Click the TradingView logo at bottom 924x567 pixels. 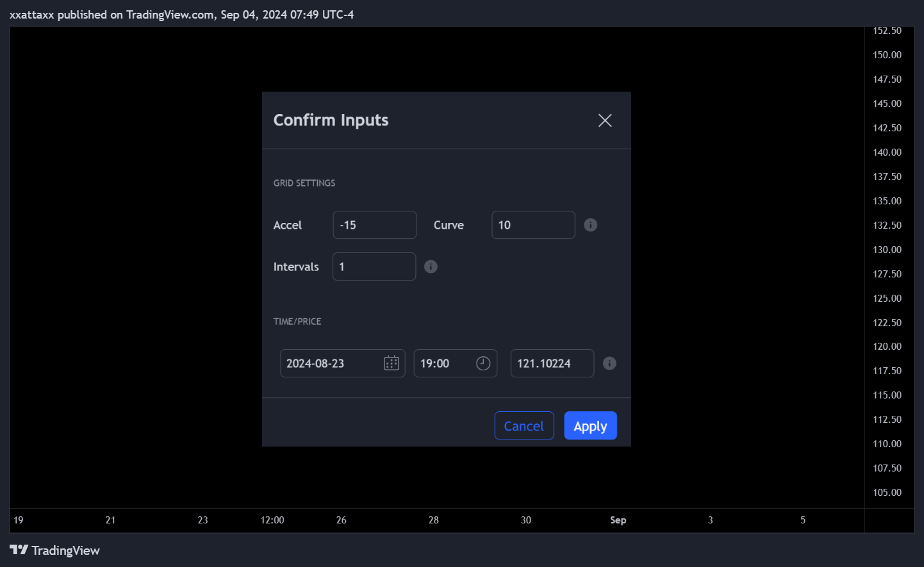click(x=54, y=550)
